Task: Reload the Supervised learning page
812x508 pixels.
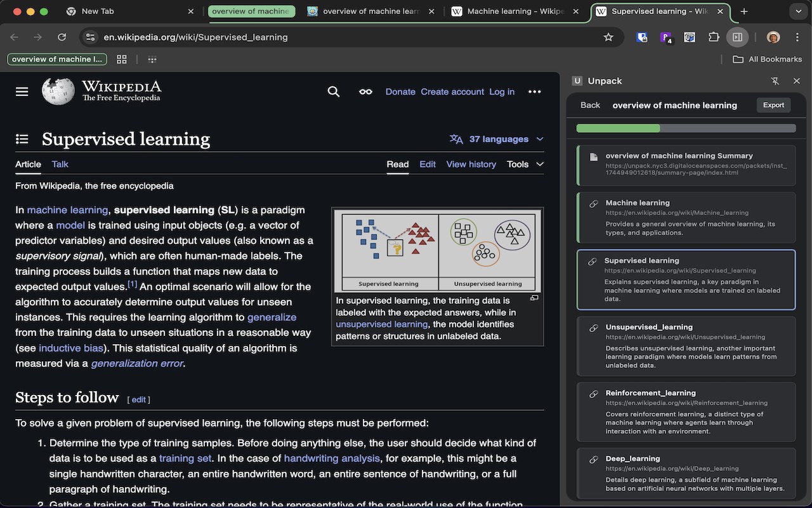Action: pyautogui.click(x=62, y=37)
